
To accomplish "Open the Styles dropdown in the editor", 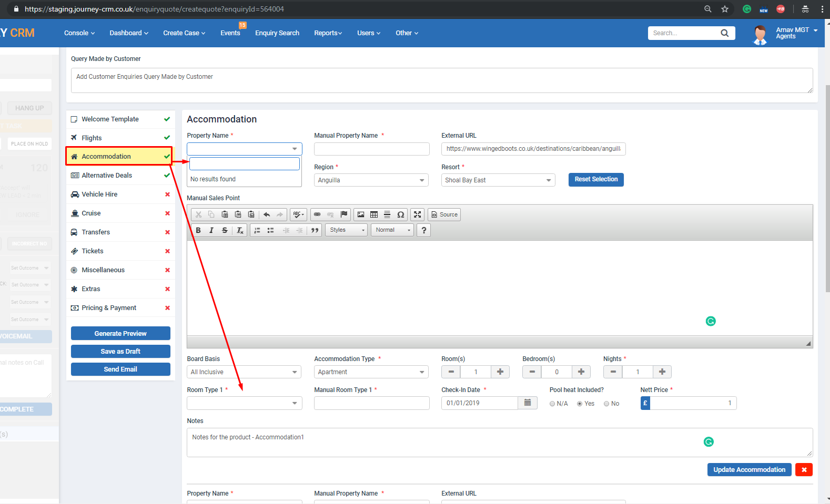I will tap(347, 230).
